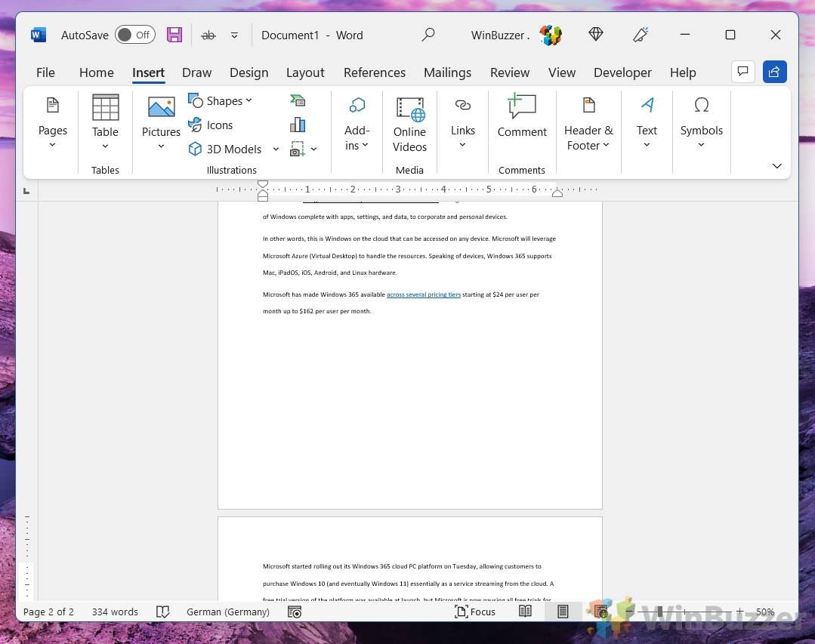The image size is (815, 644).
Task: Switch to Read Mode view
Action: (525, 612)
